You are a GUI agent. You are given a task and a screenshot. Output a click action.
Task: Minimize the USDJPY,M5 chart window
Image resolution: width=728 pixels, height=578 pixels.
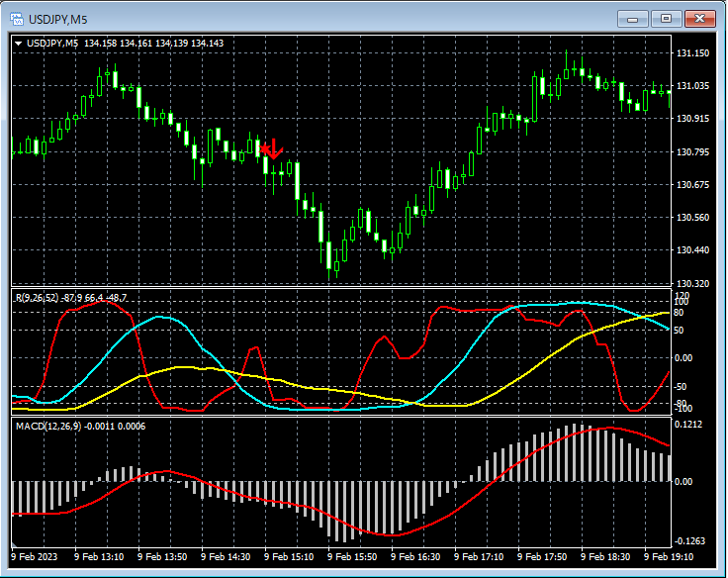point(632,19)
